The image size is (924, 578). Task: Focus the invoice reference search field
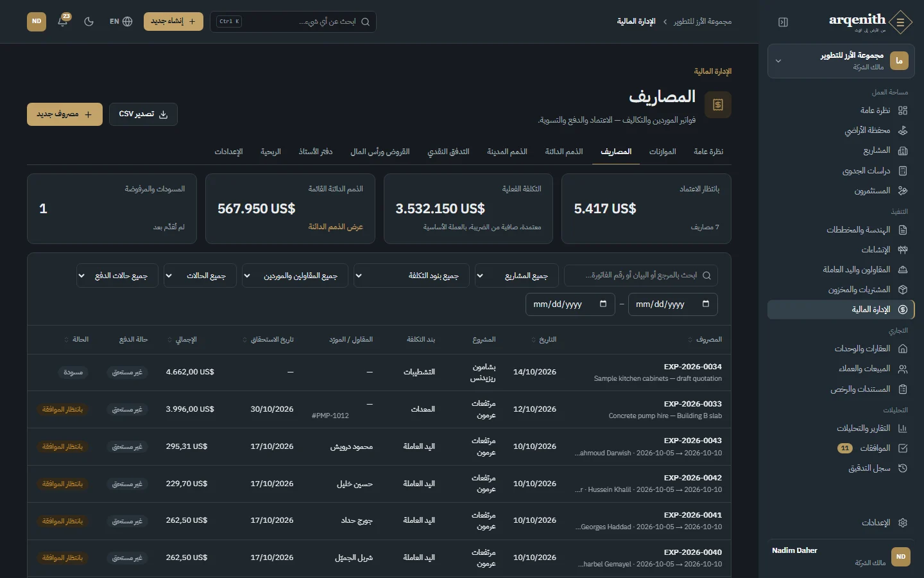click(641, 276)
